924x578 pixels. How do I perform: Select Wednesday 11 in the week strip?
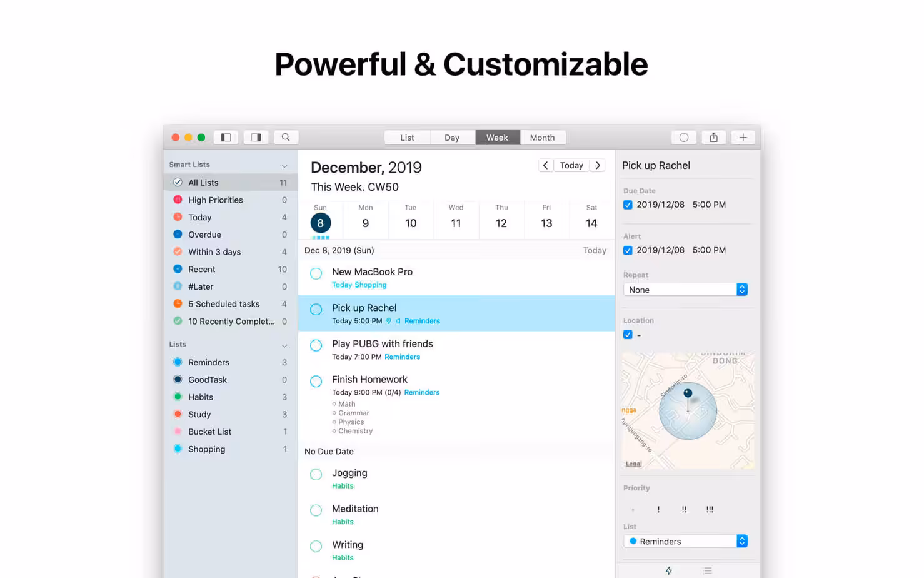point(456,220)
